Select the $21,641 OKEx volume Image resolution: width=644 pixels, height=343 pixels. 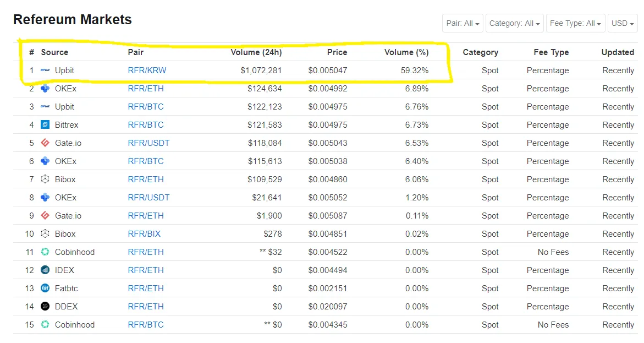pyautogui.click(x=267, y=198)
